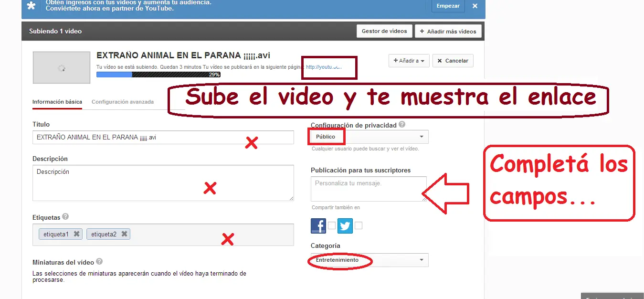The image size is (644, 299).
Task: Click the Publicación para tus suscriptores label
Action: point(360,170)
